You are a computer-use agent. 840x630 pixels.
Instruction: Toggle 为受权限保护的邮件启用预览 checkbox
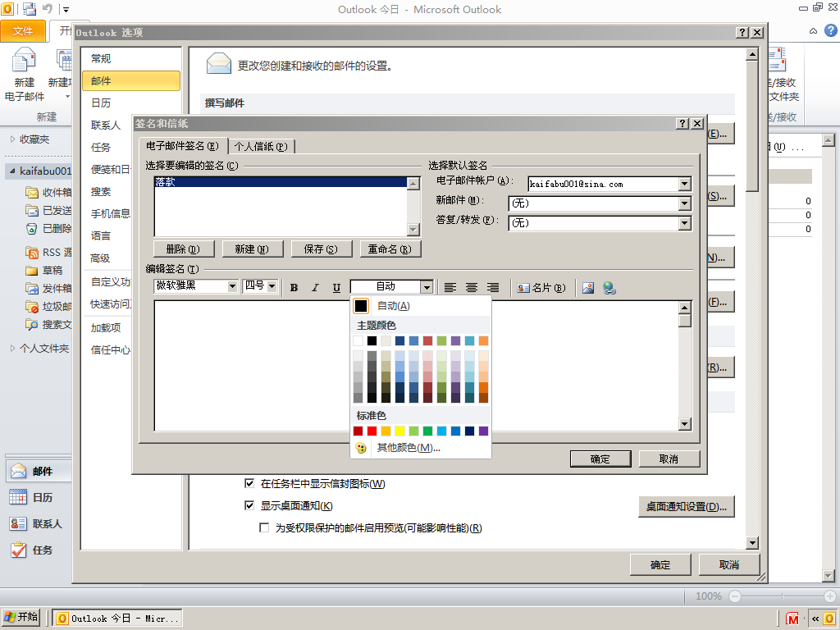point(264,527)
